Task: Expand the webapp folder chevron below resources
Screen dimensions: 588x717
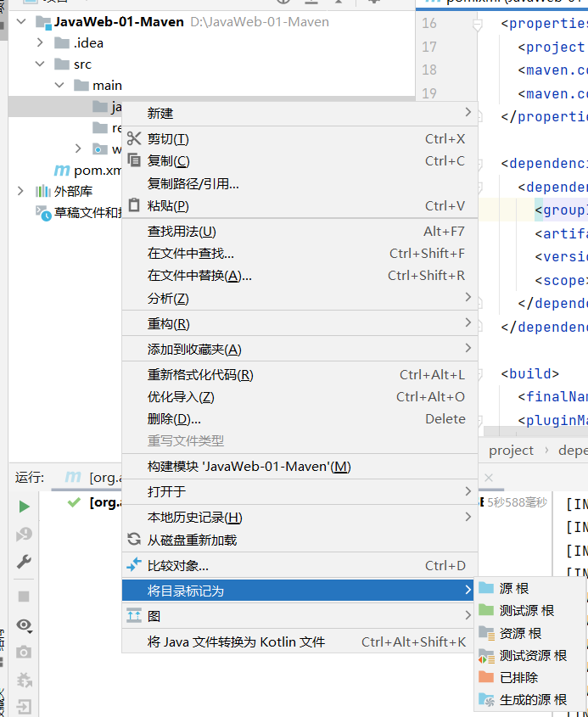Action: pos(78,148)
